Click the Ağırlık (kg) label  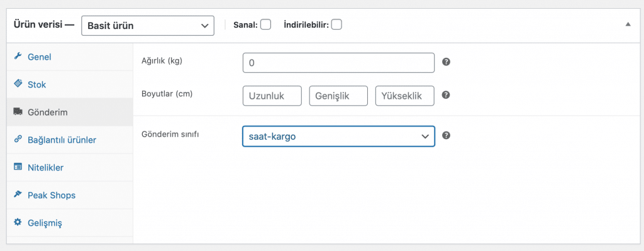pyautogui.click(x=162, y=61)
